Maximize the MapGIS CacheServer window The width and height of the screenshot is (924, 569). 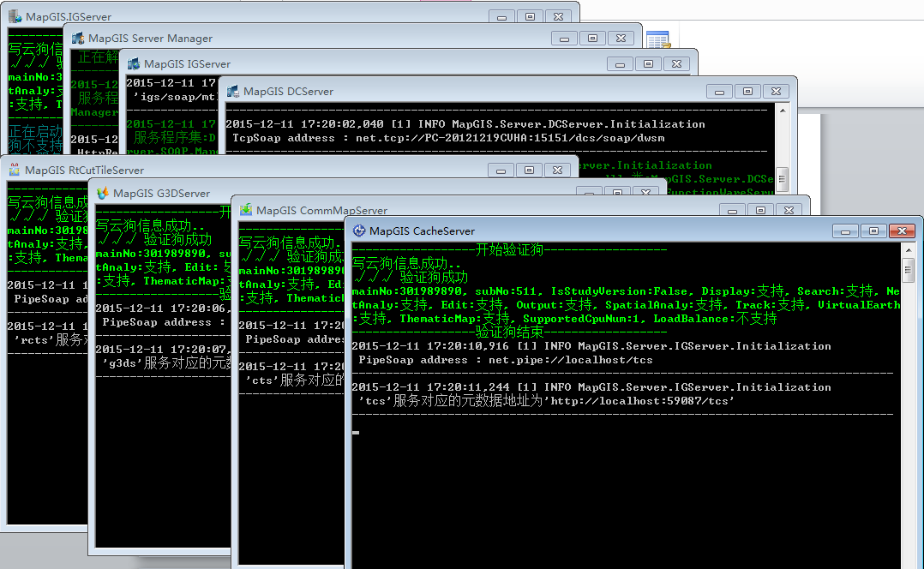[x=873, y=231]
